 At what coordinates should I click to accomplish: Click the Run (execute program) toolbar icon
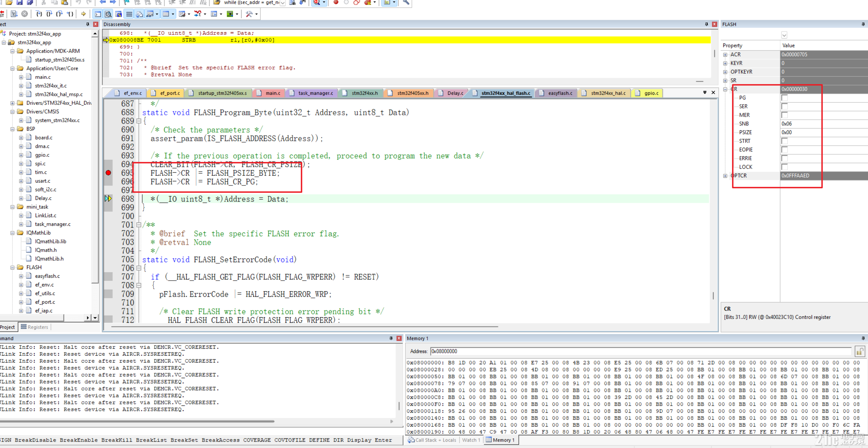click(x=14, y=14)
